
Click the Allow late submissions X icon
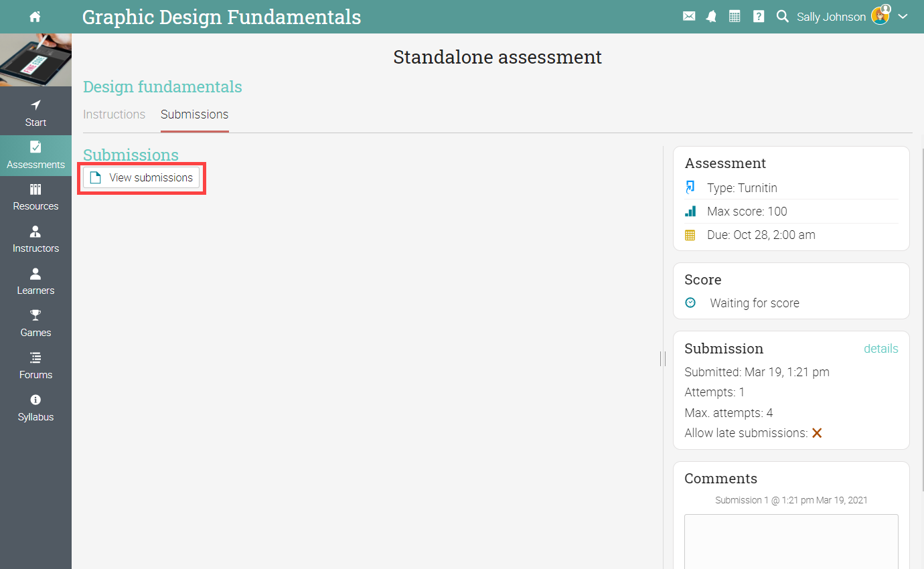(x=817, y=433)
